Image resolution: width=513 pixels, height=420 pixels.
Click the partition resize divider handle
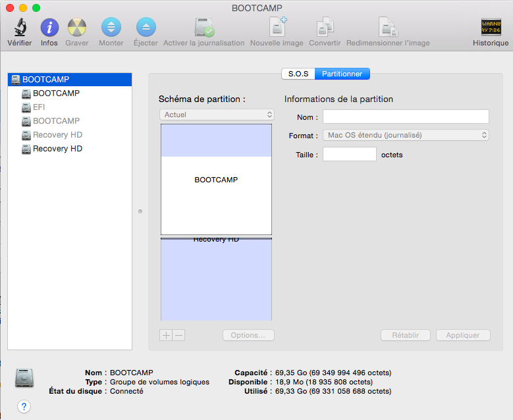pos(216,236)
